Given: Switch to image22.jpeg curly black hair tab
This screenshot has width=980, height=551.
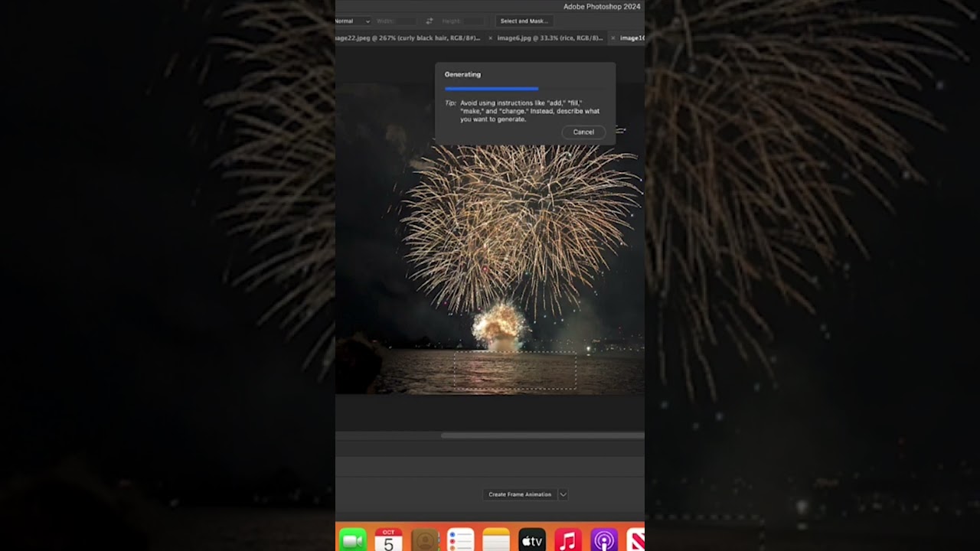Looking at the screenshot, I should tap(409, 37).
